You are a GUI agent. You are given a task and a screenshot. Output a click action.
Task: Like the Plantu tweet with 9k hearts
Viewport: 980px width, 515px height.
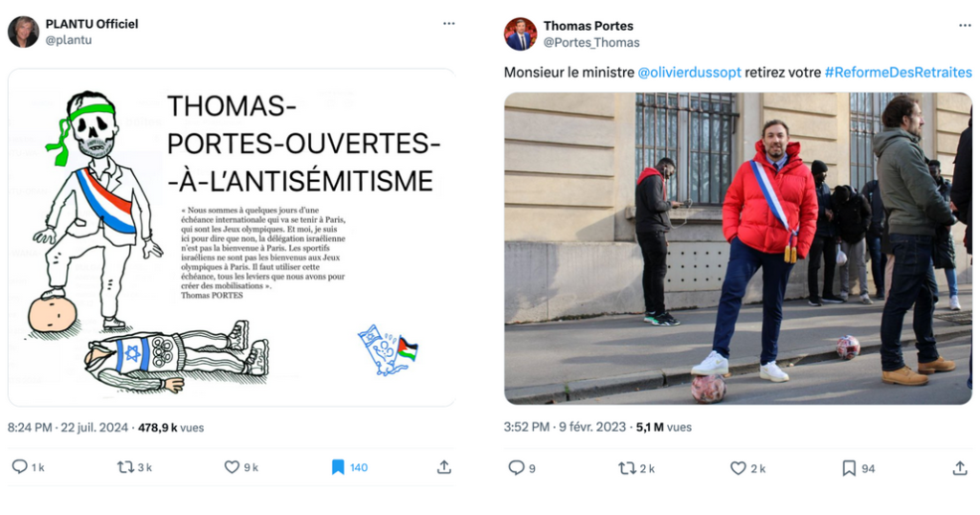pyautogui.click(x=232, y=467)
